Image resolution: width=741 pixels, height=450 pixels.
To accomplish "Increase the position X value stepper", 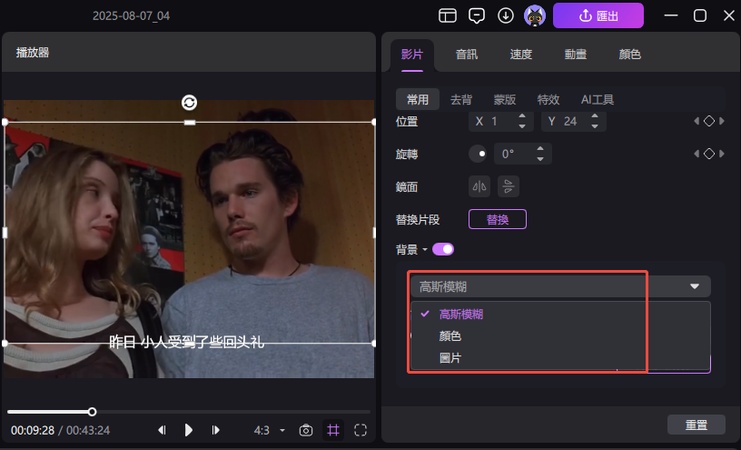I will click(x=522, y=116).
